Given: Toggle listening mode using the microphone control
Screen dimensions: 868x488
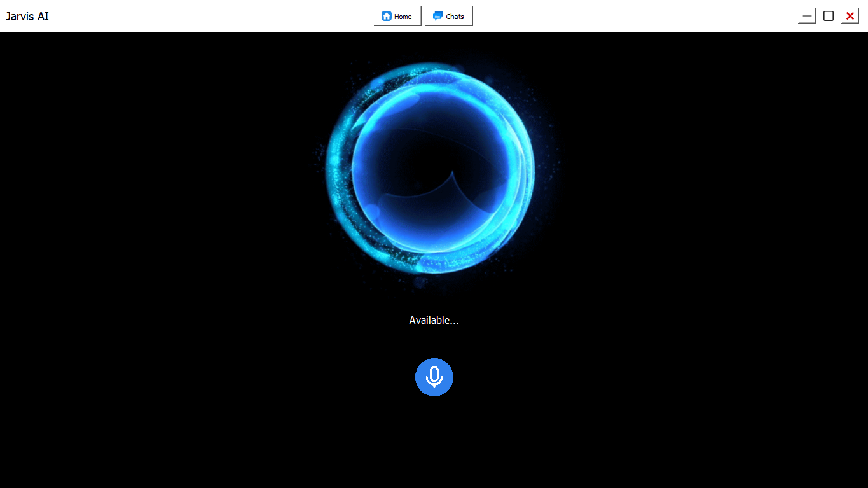Looking at the screenshot, I should (434, 377).
